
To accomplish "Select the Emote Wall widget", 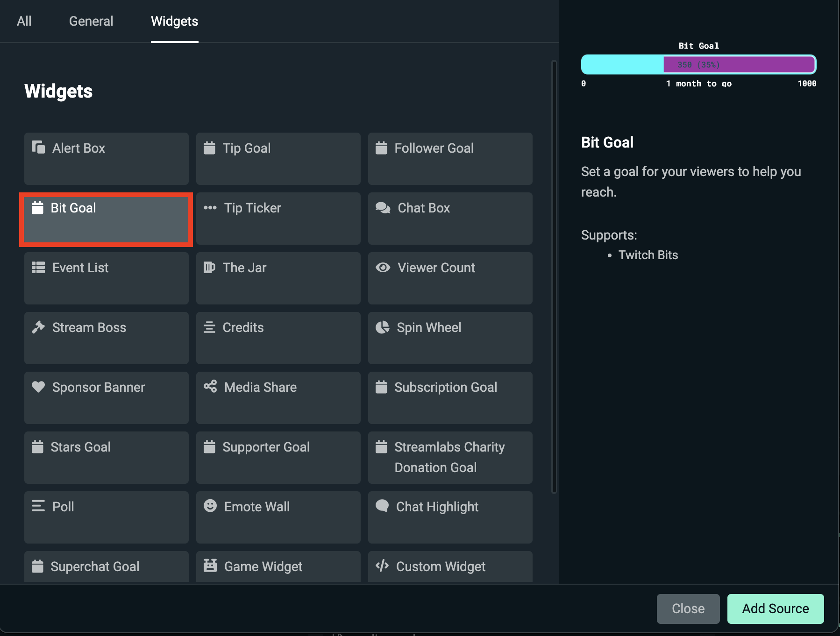I will [x=278, y=517].
